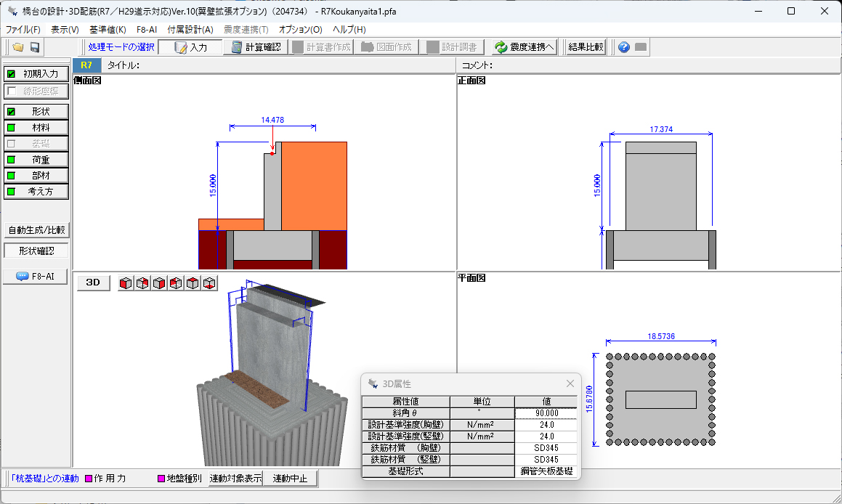Open 震度連携へ with the green arrows icon

pyautogui.click(x=525, y=47)
